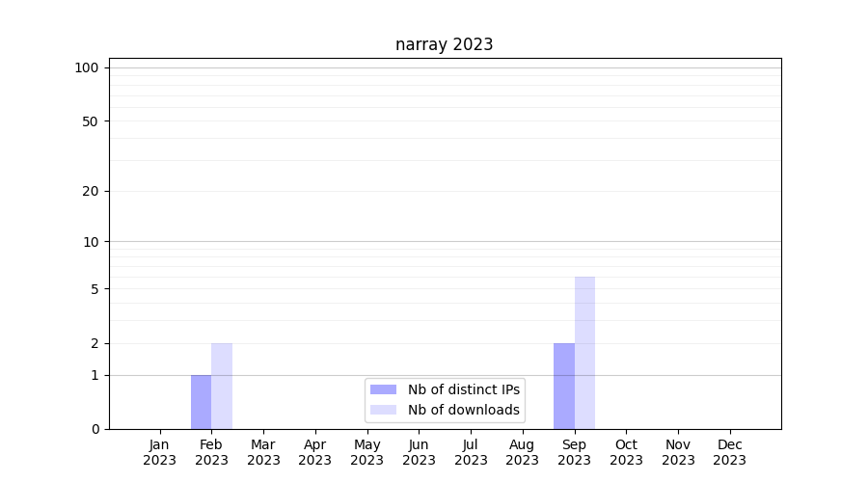Click the 'Nb of downloads' legend text
Screen dimensions: 868x482
pos(463,410)
